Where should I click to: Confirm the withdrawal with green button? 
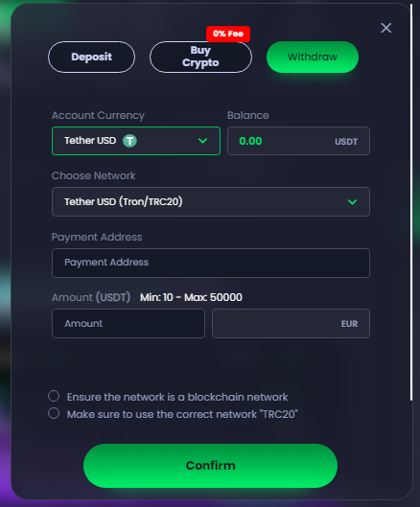[210, 466]
